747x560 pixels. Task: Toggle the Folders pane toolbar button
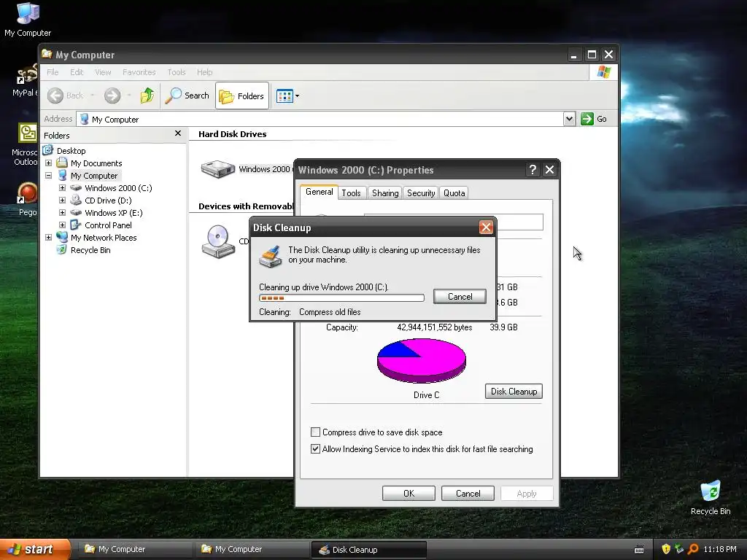(242, 96)
